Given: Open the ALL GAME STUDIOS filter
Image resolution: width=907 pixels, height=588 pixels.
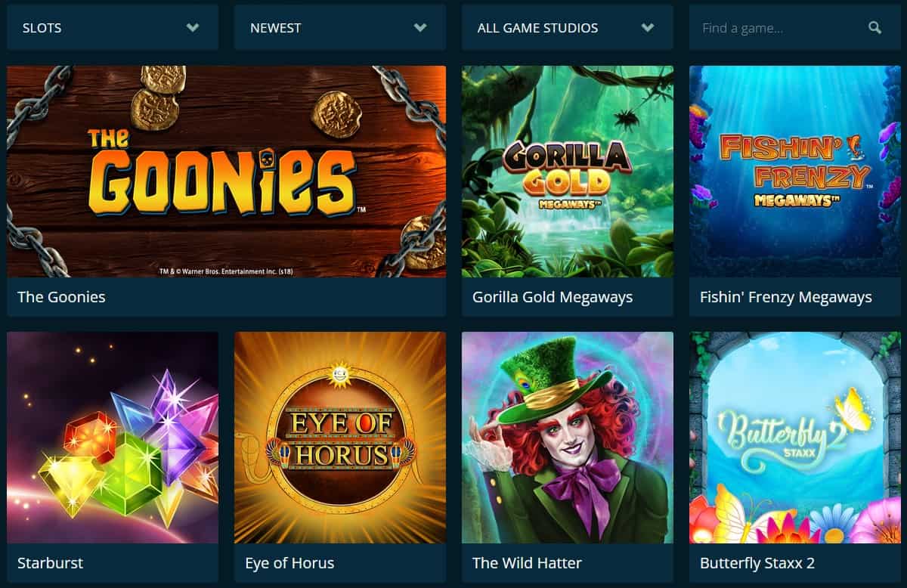Looking at the screenshot, I should [568, 27].
